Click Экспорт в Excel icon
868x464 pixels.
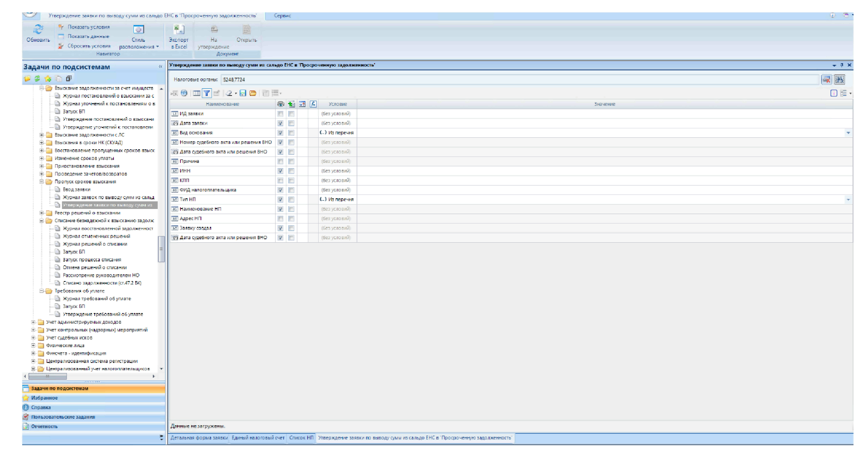179,37
